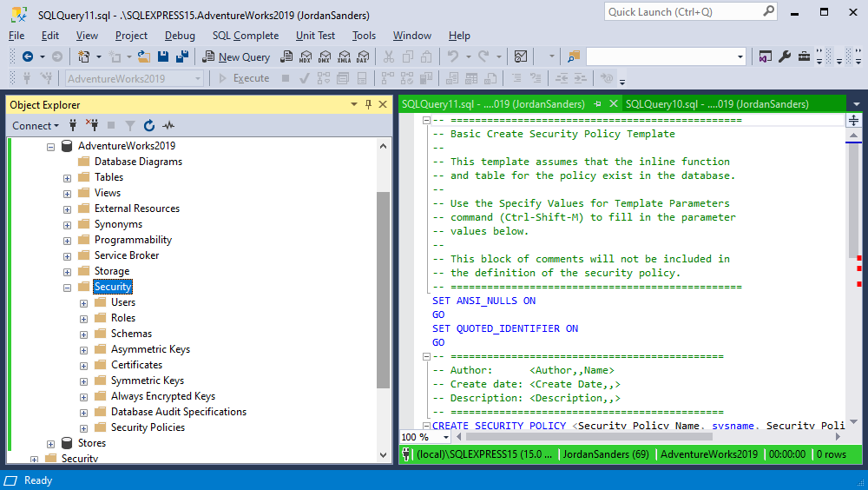This screenshot has width=868, height=490.
Task: Click the Filter funnel icon
Action: [130, 126]
